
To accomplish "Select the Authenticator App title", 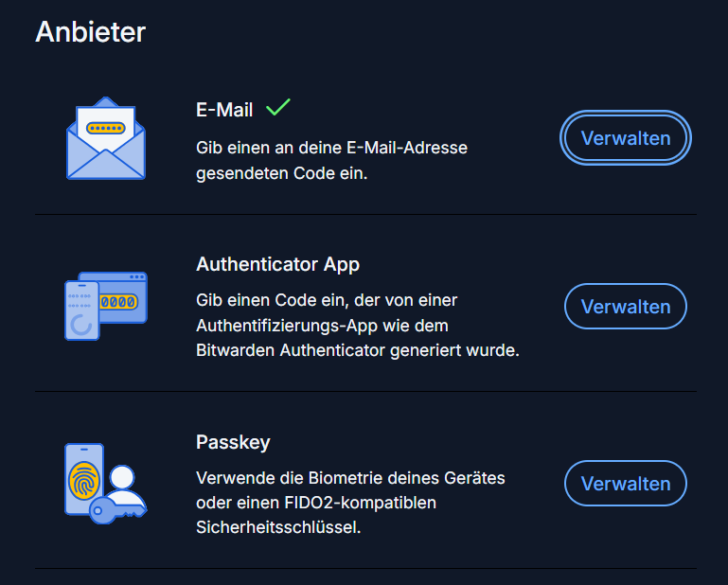I will (277, 264).
